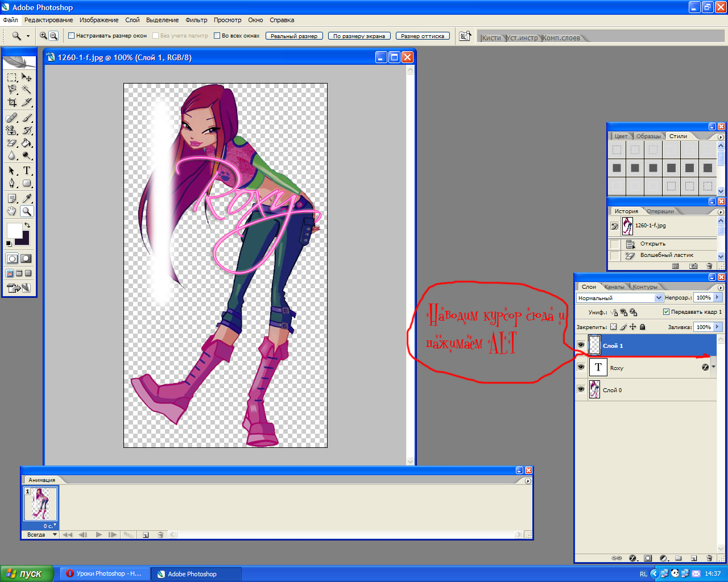Expand Roxy layer effects arrow
728x582 pixels.
[713, 367]
